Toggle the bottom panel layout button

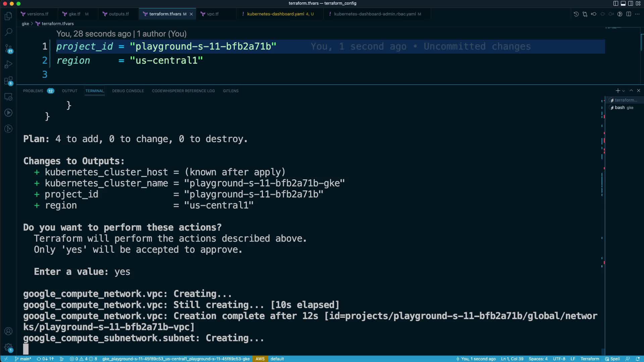[623, 3]
